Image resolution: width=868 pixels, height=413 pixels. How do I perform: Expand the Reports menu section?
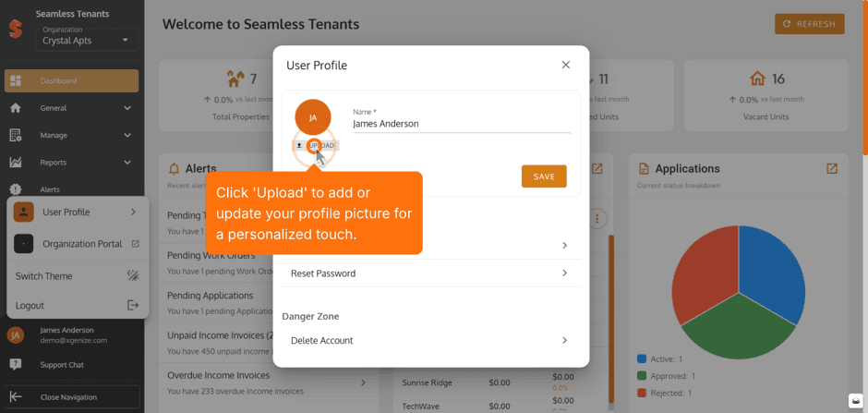[71, 163]
